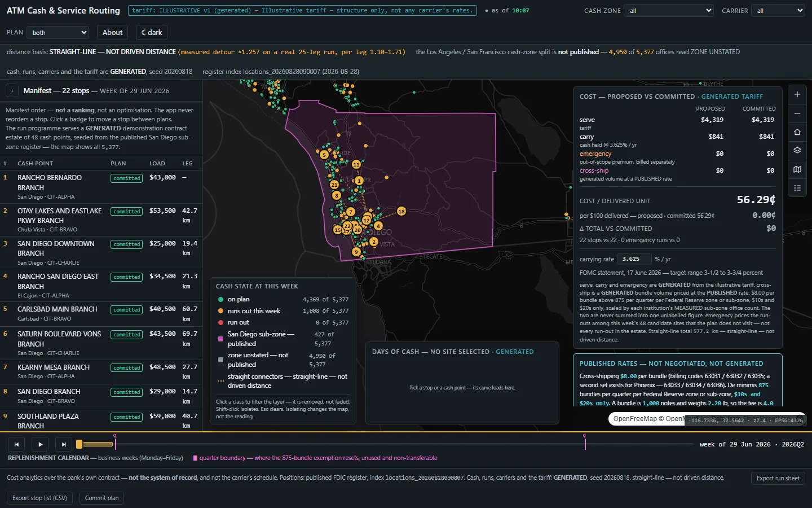This screenshot has height=508, width=812.
Task: Click the Commit plan button
Action: click(x=101, y=498)
